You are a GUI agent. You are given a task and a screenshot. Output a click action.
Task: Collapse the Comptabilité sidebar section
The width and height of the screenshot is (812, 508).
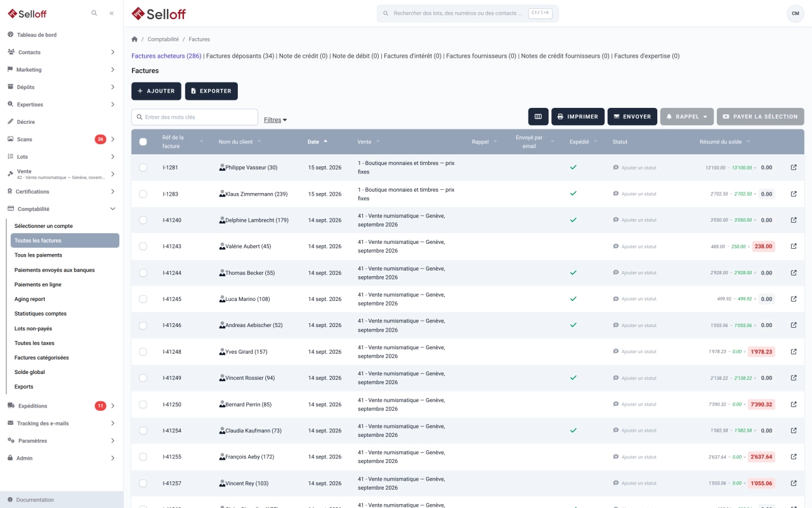pyautogui.click(x=62, y=209)
